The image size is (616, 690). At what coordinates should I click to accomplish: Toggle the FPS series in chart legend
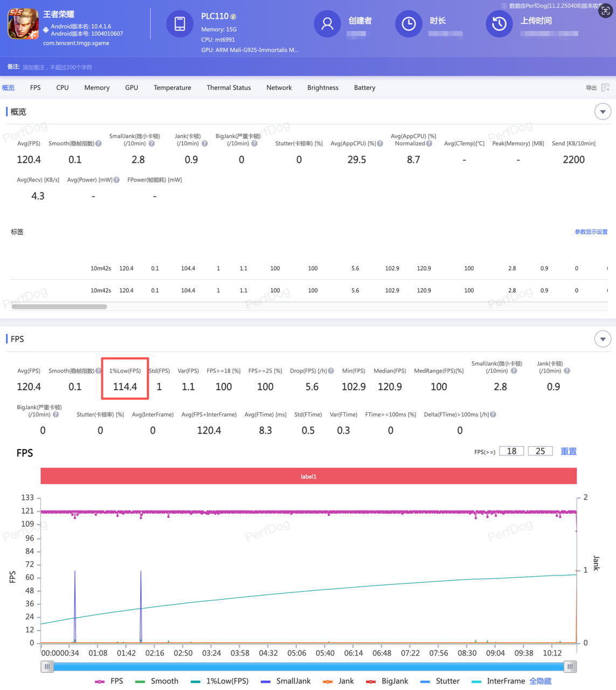click(x=109, y=681)
